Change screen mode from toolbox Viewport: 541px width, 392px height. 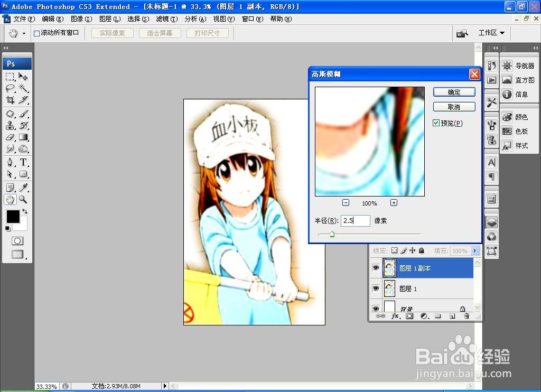pos(17,254)
